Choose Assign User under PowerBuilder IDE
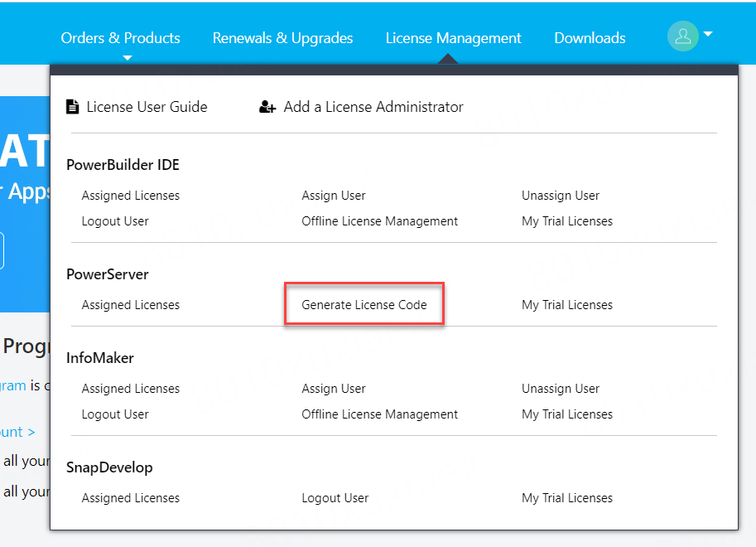Viewport: 756px width, 547px height. [334, 196]
